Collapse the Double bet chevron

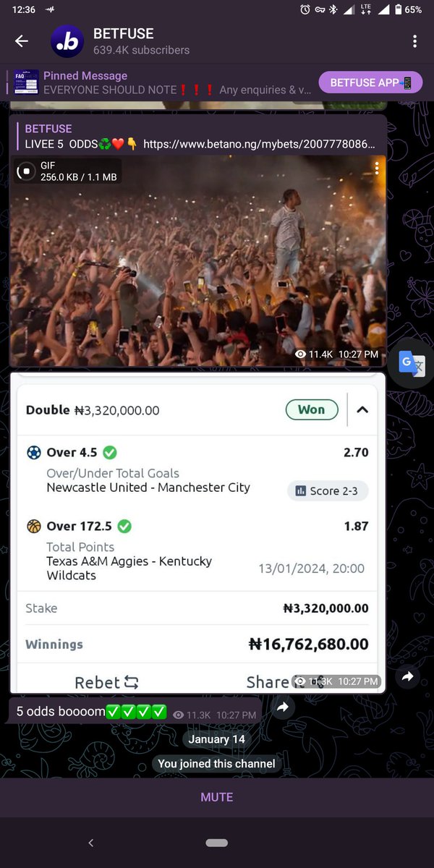tap(362, 410)
